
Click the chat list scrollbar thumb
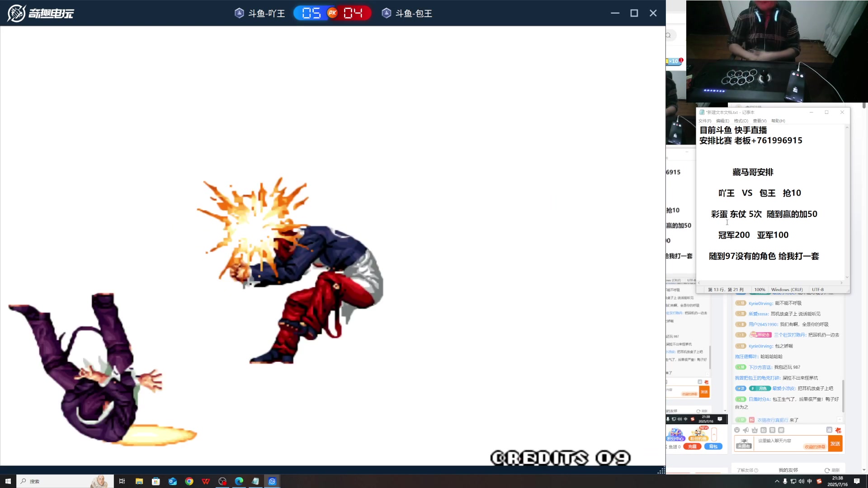tap(843, 396)
